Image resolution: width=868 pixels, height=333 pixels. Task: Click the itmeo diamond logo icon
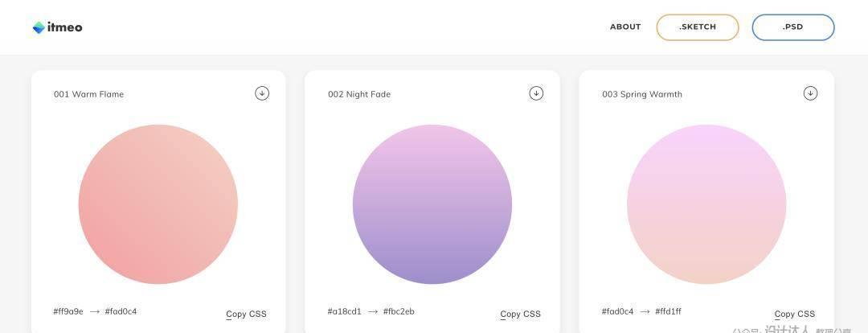click(39, 27)
